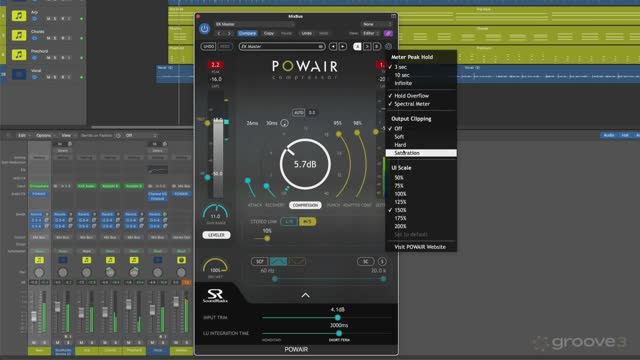The width and height of the screenshot is (640, 360).
Task: Toggle Hold Overflow menu option
Action: [411, 96]
